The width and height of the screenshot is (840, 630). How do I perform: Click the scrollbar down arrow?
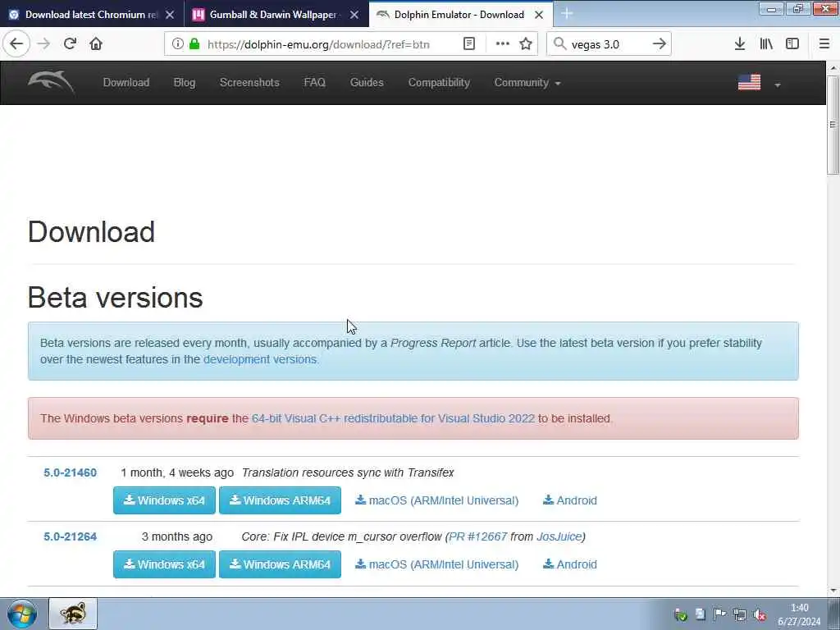pyautogui.click(x=833, y=591)
